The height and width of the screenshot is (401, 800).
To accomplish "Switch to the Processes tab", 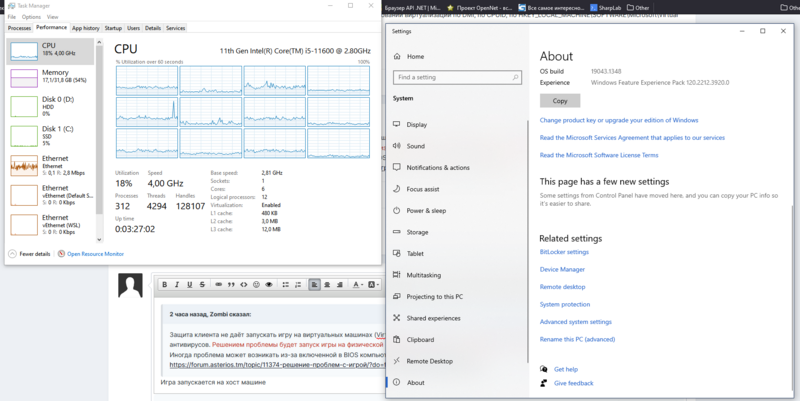I will [x=19, y=28].
